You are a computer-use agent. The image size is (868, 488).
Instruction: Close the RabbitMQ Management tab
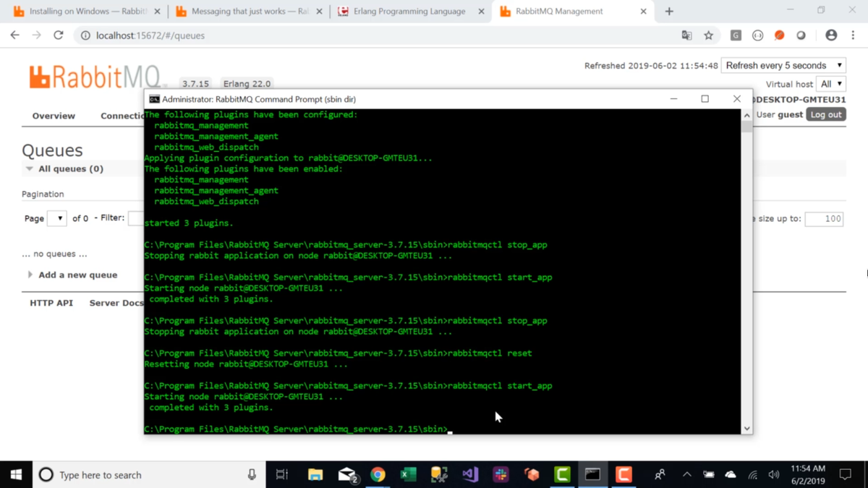(x=644, y=12)
